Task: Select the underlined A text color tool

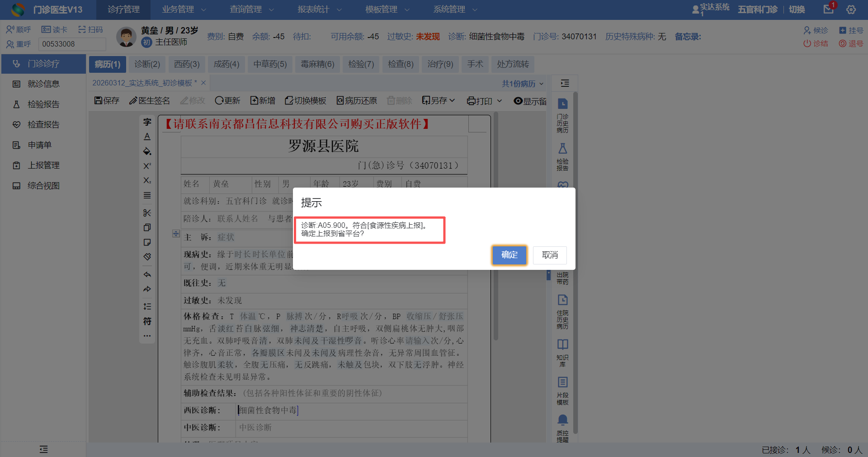Action: click(x=147, y=137)
